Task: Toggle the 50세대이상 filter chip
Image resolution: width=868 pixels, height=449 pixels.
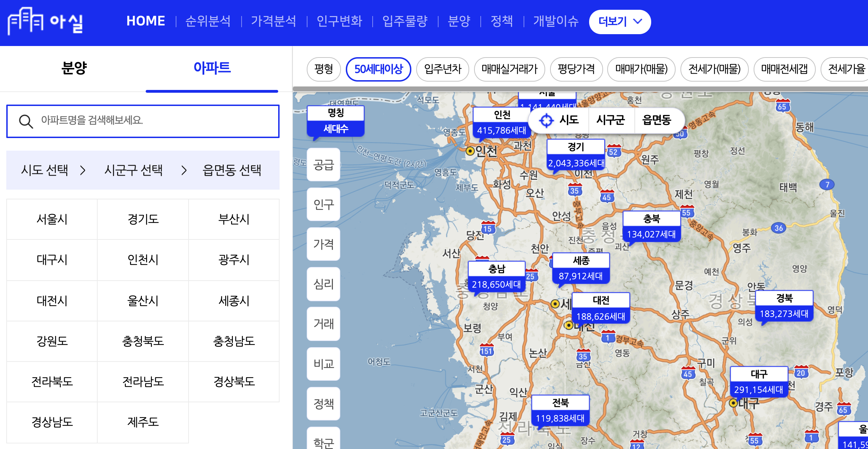Action: 378,69
